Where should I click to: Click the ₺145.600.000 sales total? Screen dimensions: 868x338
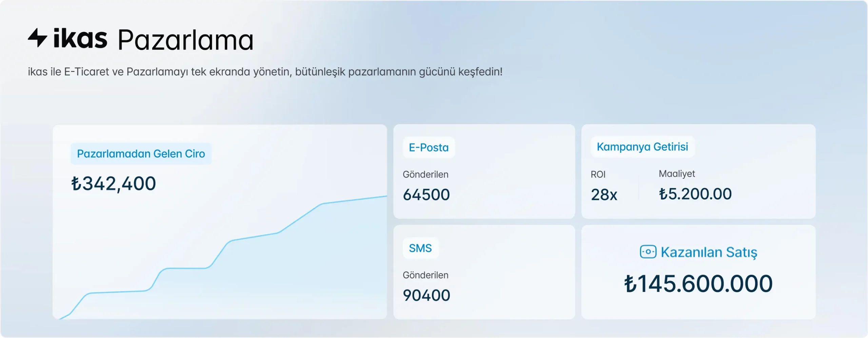click(x=698, y=284)
